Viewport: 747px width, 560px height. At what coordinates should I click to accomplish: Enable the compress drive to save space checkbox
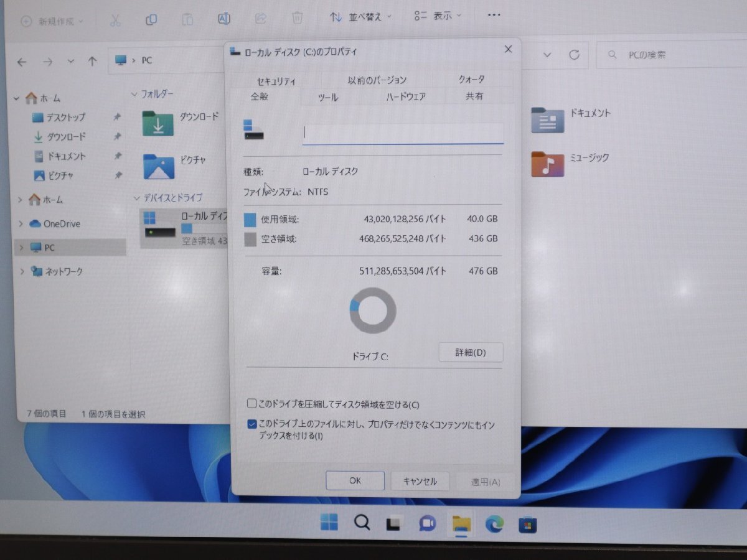tap(251, 403)
